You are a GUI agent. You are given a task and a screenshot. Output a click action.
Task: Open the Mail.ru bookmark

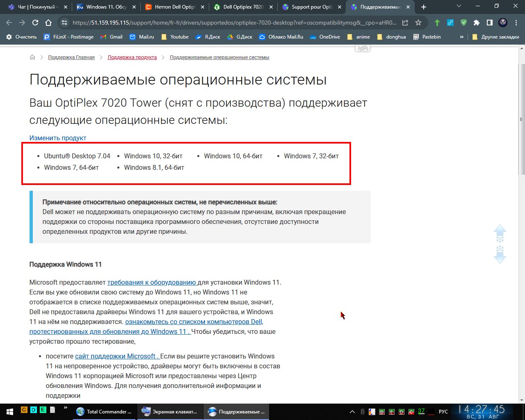coord(142,37)
